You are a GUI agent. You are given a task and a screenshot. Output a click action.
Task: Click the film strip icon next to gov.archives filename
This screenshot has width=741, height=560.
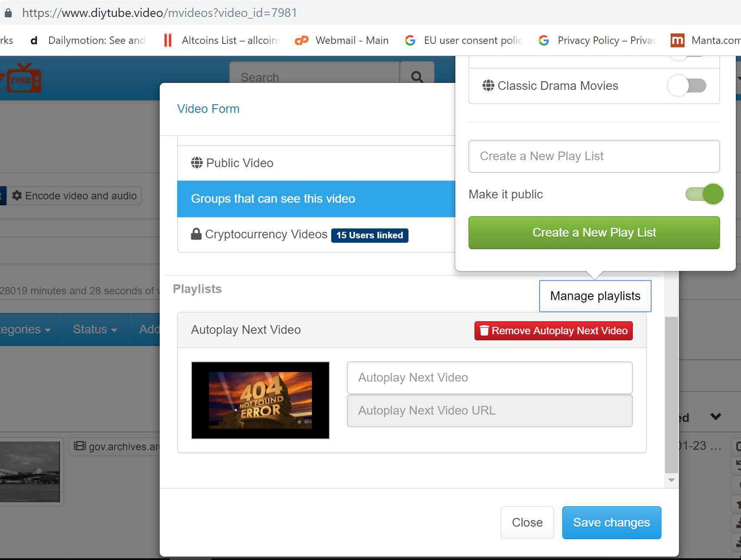click(x=79, y=447)
